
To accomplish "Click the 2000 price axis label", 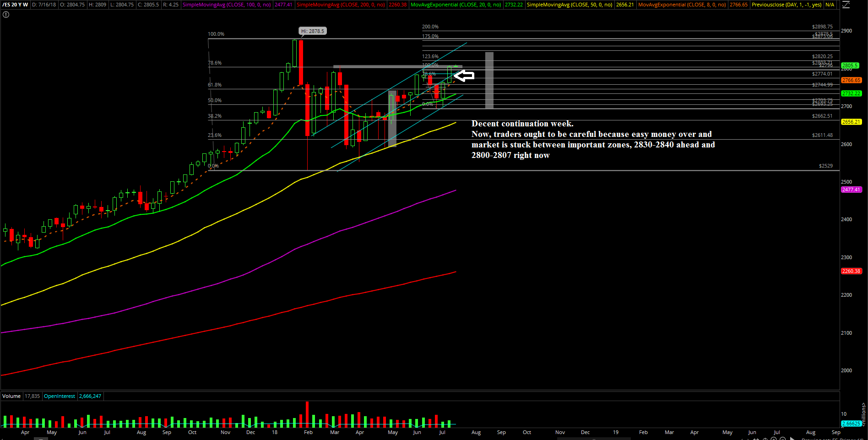I will (846, 370).
